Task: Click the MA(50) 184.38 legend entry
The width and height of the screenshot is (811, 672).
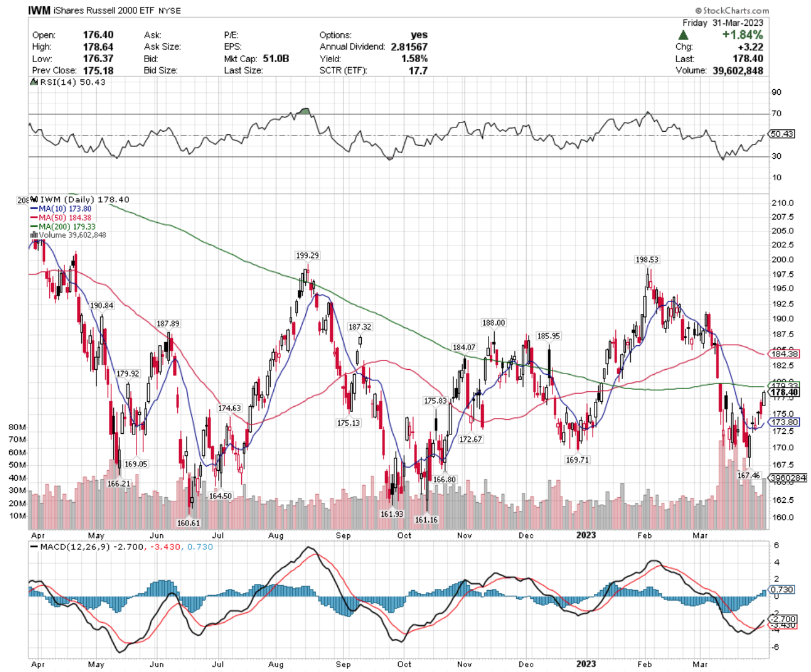Action: [62, 218]
